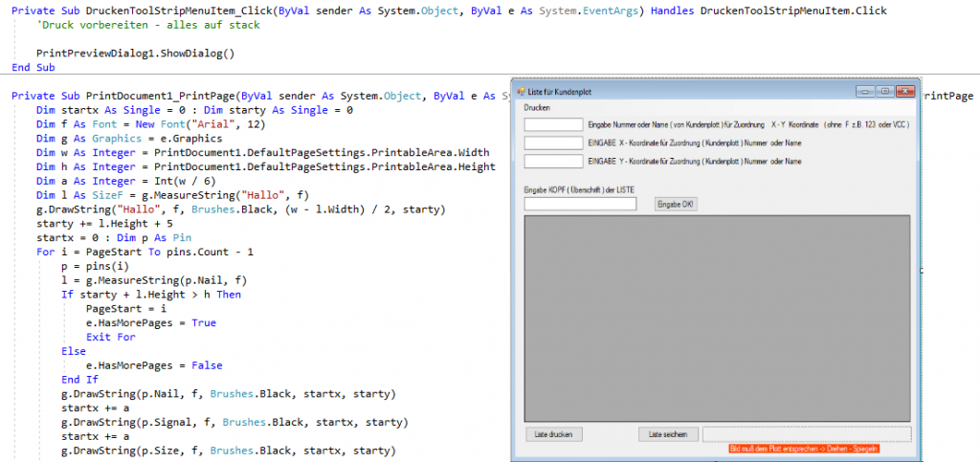
Task: Minimize the Liste für Kundenplot window
Action: point(865,92)
